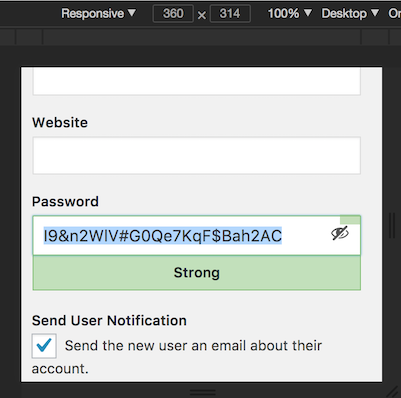The height and width of the screenshot is (398, 401).
Task: Click the right-edge viewport resize handle
Action: click(392, 225)
